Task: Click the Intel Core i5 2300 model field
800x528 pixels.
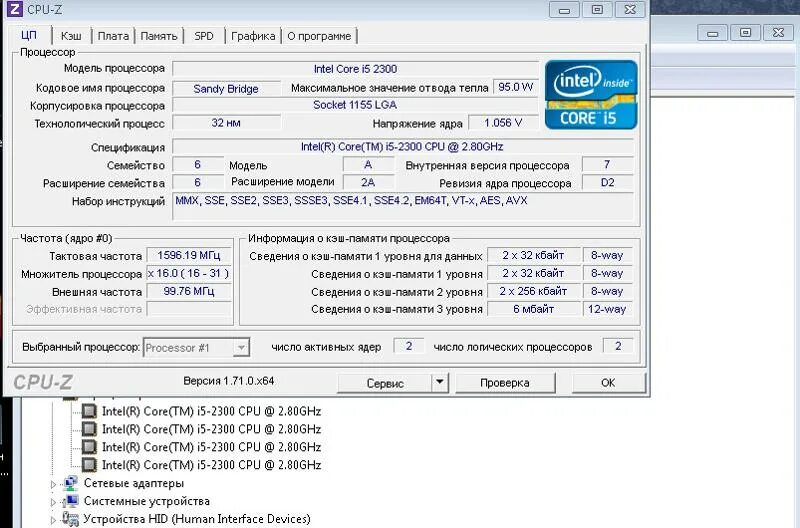Action: [355, 69]
